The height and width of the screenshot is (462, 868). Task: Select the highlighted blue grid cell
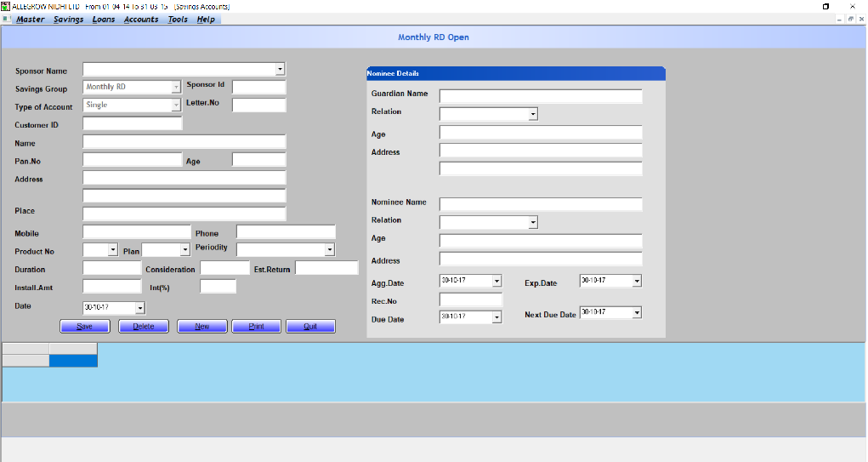click(73, 361)
